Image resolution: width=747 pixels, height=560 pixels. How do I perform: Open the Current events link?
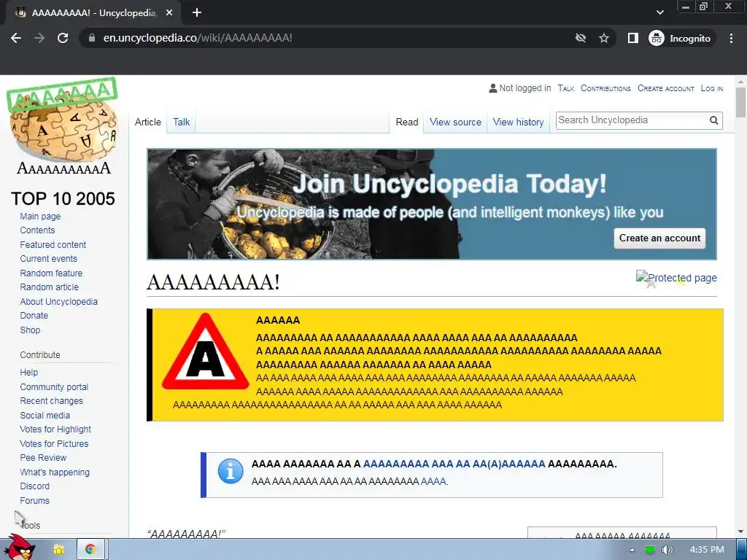49,259
